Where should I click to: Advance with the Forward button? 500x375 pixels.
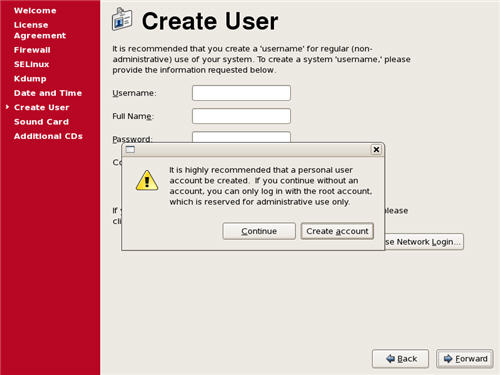[x=465, y=359]
